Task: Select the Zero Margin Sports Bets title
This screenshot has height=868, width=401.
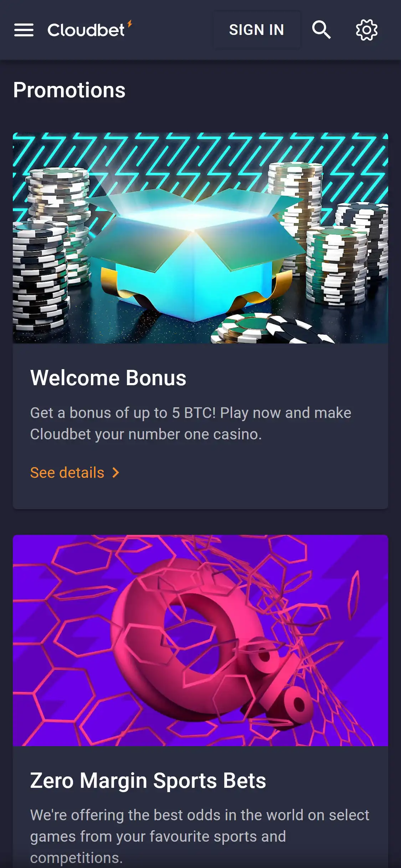Action: [148, 780]
